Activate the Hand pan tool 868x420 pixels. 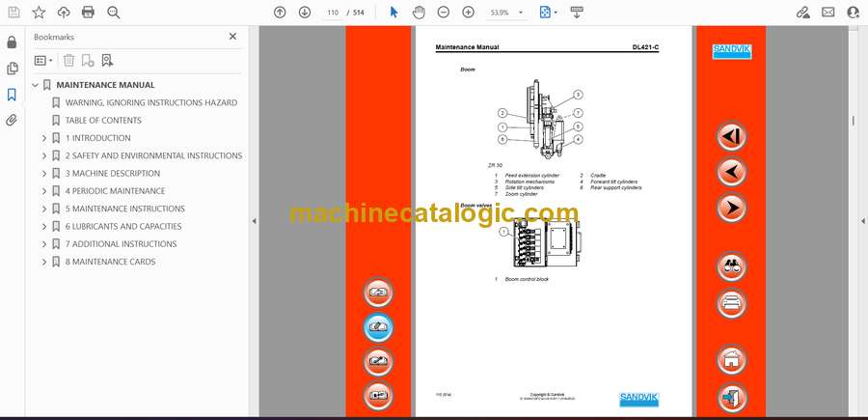[x=420, y=13]
